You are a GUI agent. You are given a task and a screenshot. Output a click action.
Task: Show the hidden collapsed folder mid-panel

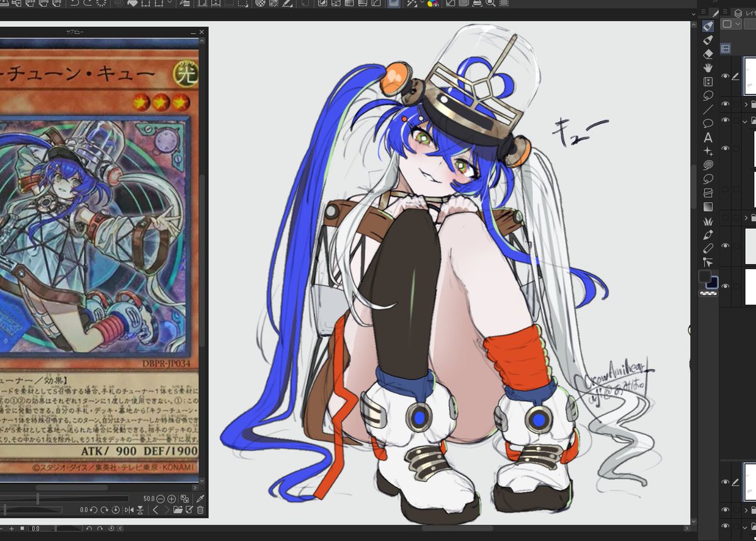725,217
